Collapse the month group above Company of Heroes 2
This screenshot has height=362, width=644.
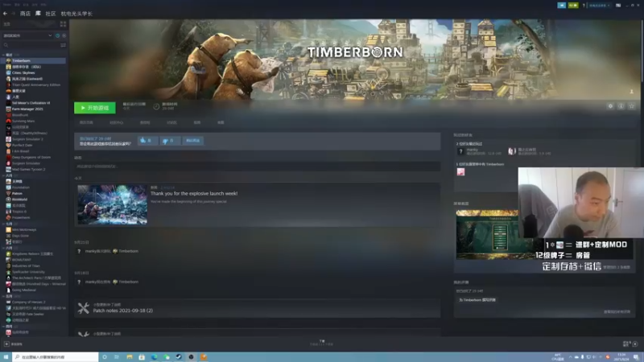[x=4, y=296]
